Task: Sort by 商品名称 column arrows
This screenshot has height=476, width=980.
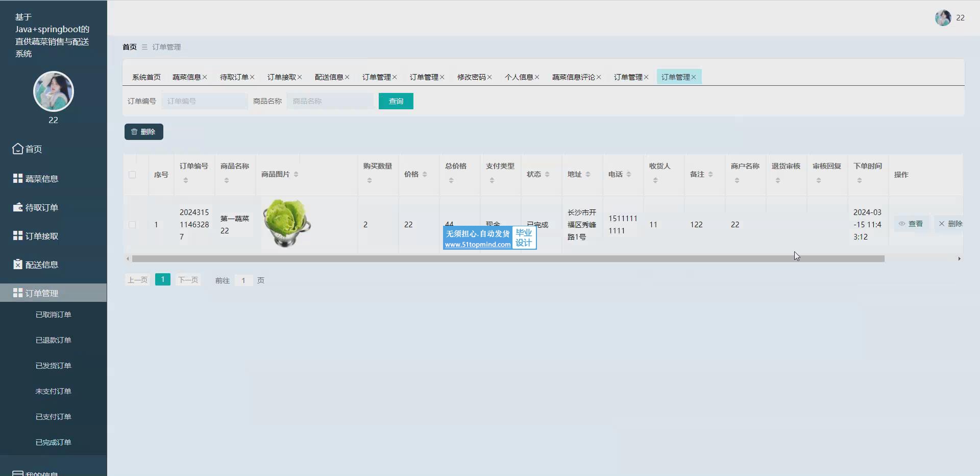Action: click(x=227, y=180)
